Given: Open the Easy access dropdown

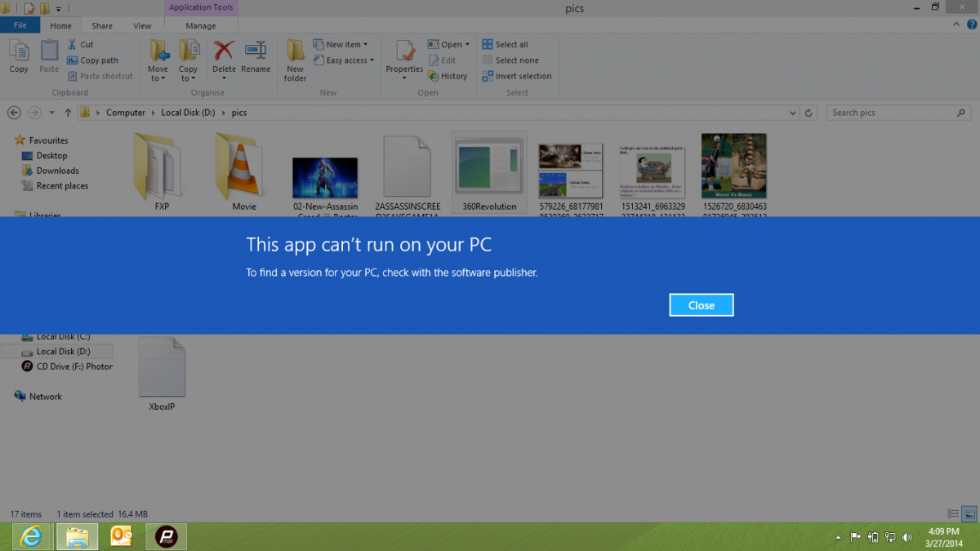Looking at the screenshot, I should [350, 60].
